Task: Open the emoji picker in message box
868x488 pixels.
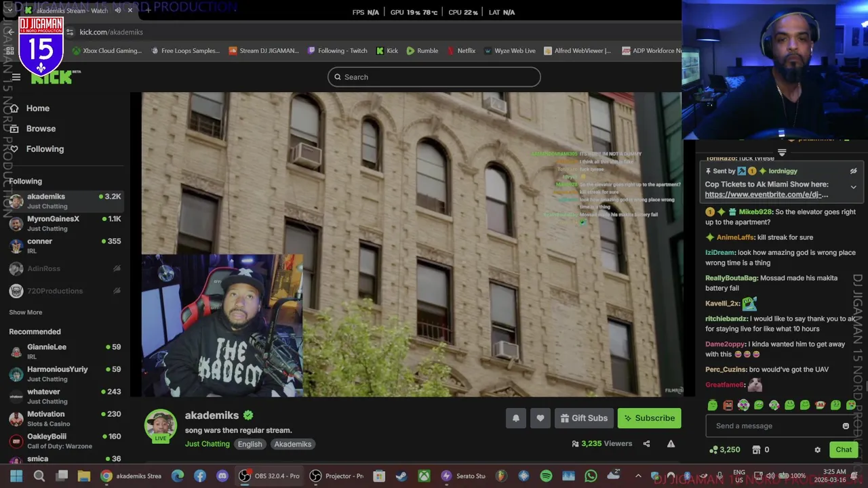Action: [846, 426]
